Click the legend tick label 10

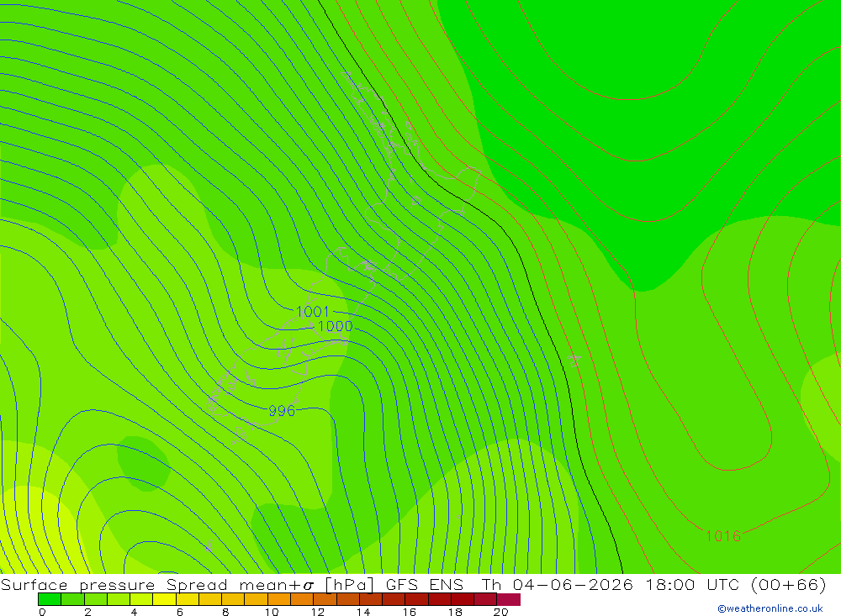[x=272, y=612]
